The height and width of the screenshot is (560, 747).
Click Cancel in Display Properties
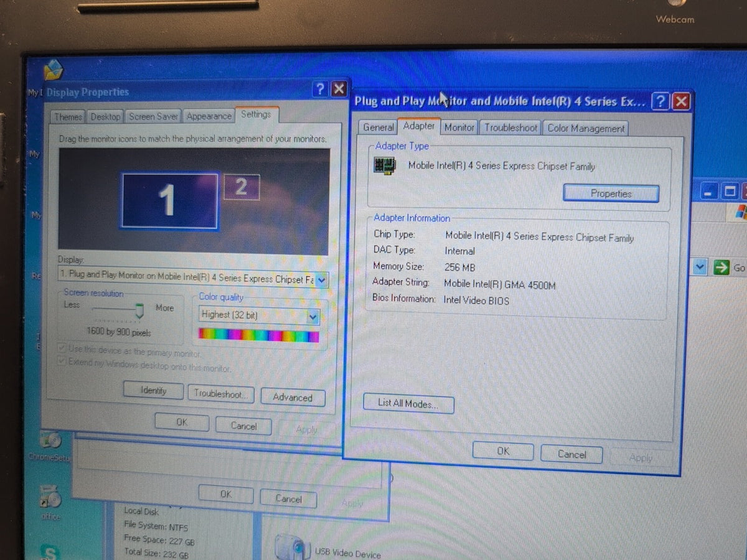coord(243,426)
